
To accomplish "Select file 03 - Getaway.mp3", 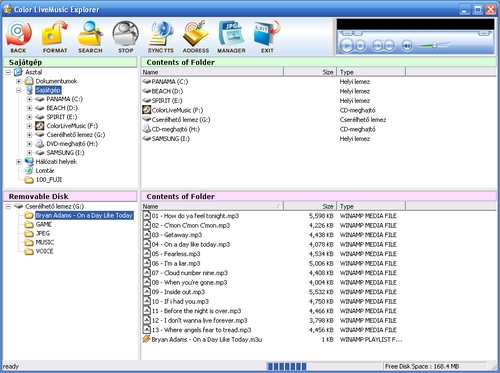I will tap(177, 235).
